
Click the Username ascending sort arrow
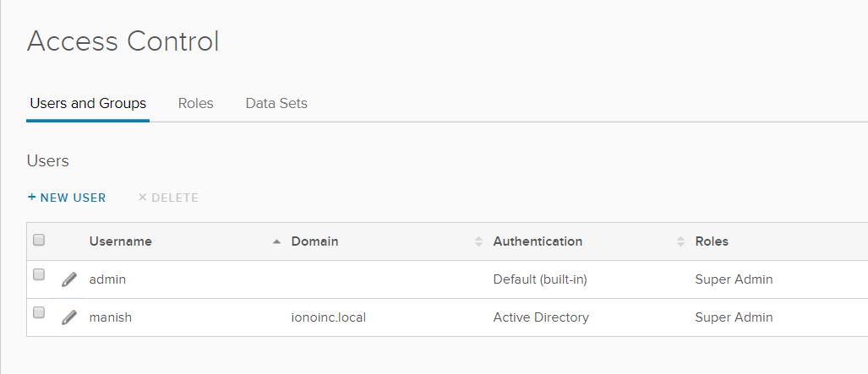[276, 241]
